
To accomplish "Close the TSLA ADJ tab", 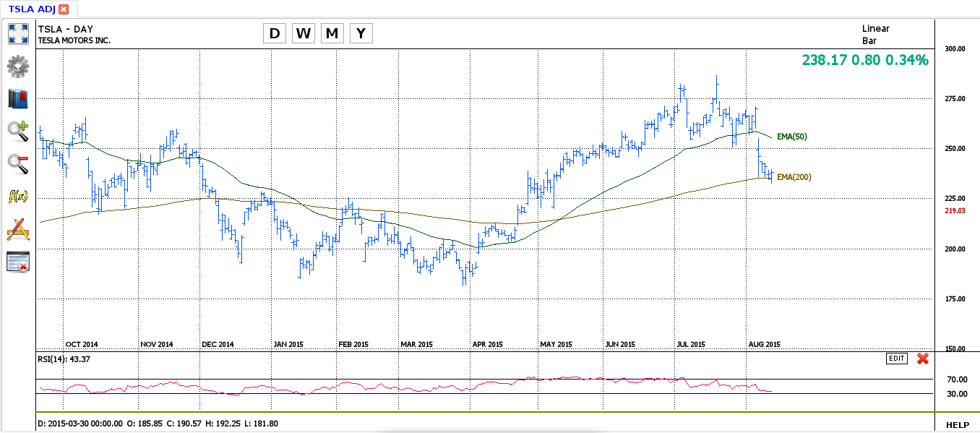I will tap(64, 9).
